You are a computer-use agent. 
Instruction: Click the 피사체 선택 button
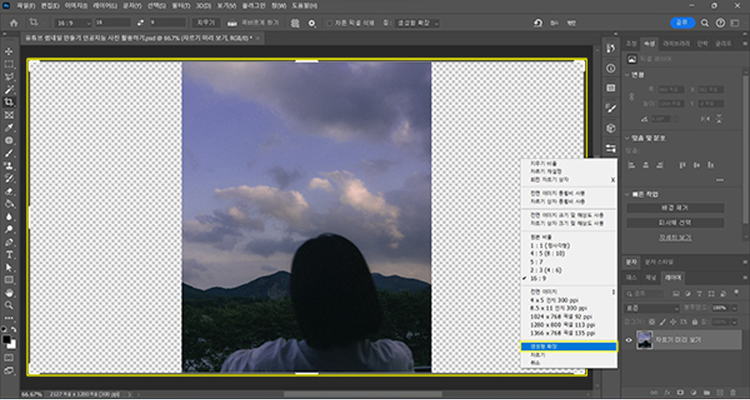(x=675, y=223)
